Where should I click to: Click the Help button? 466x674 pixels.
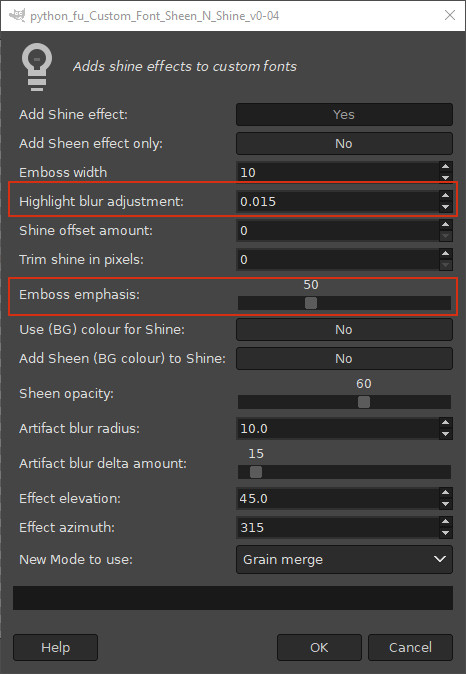pyautogui.click(x=55, y=647)
